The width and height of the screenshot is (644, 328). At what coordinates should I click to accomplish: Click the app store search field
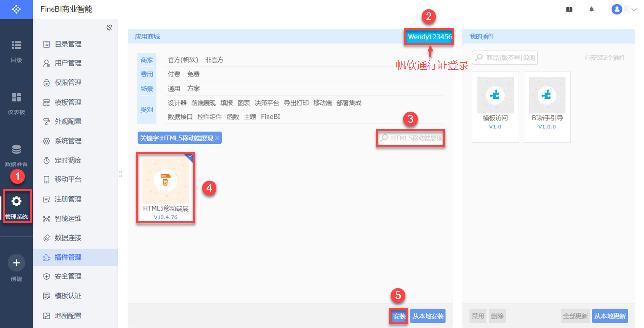(411, 138)
